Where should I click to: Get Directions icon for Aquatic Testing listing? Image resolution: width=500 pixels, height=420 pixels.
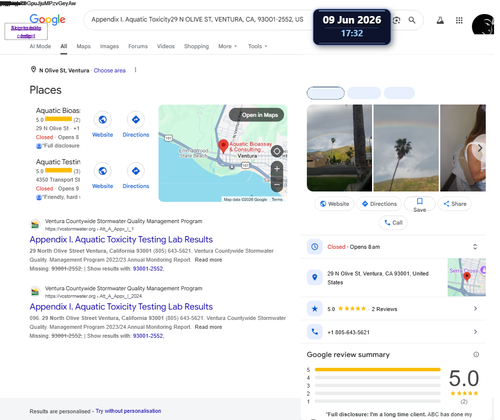pos(136,171)
